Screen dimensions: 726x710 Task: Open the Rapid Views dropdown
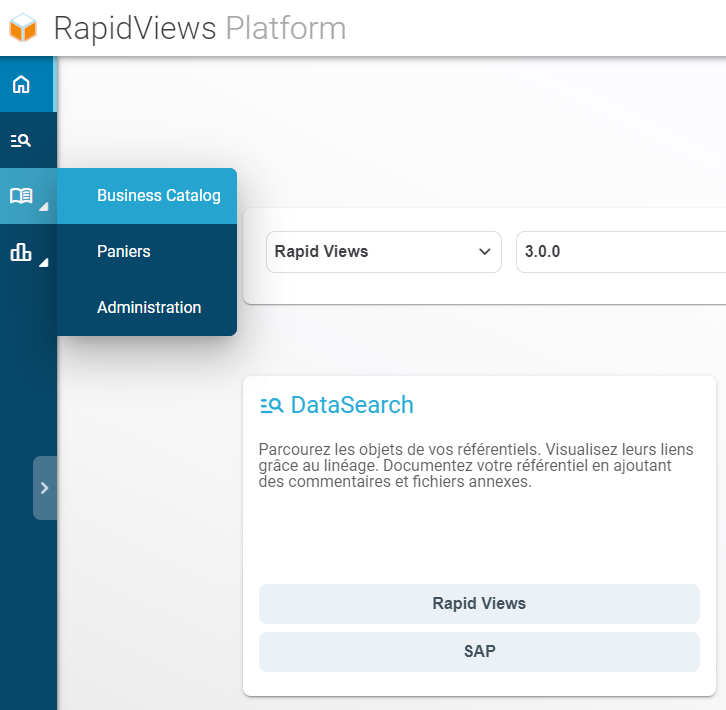click(384, 252)
